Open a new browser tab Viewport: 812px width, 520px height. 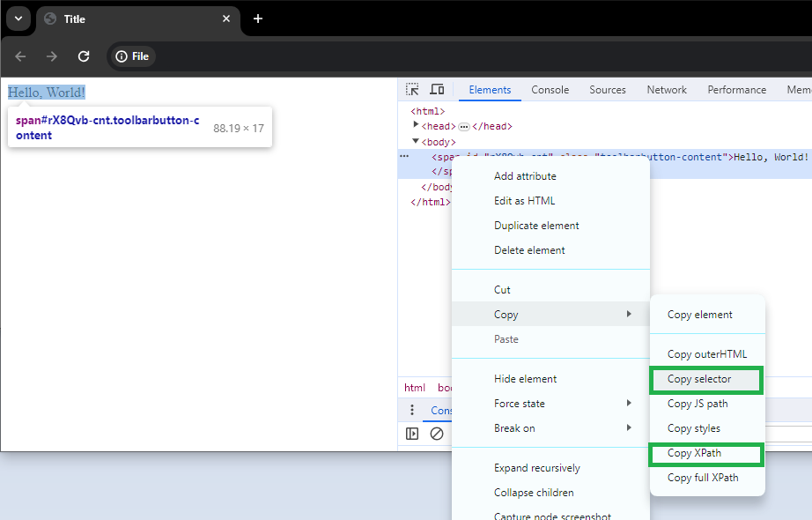258,19
